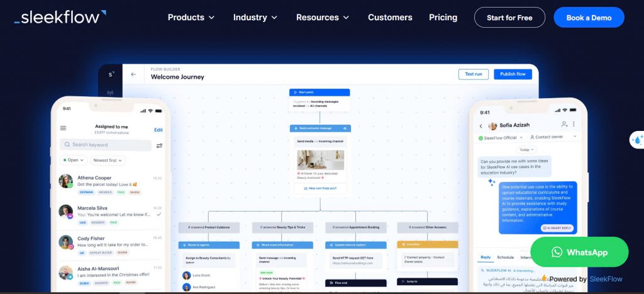
Task: Open the Products menu
Action: click(x=191, y=17)
